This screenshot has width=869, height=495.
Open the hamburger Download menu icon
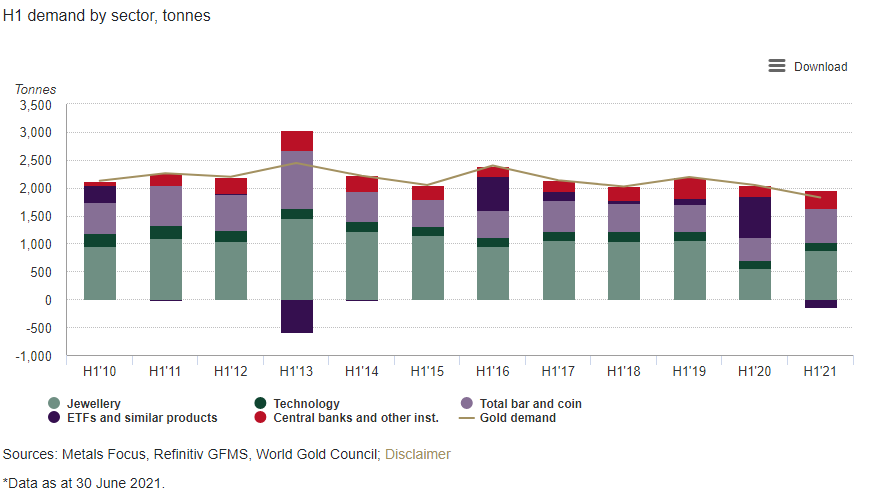776,66
